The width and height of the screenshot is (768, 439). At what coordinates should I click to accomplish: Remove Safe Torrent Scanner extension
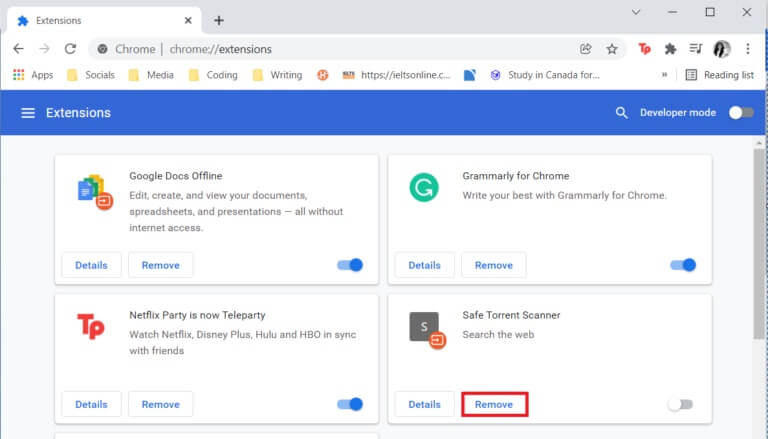click(x=494, y=404)
